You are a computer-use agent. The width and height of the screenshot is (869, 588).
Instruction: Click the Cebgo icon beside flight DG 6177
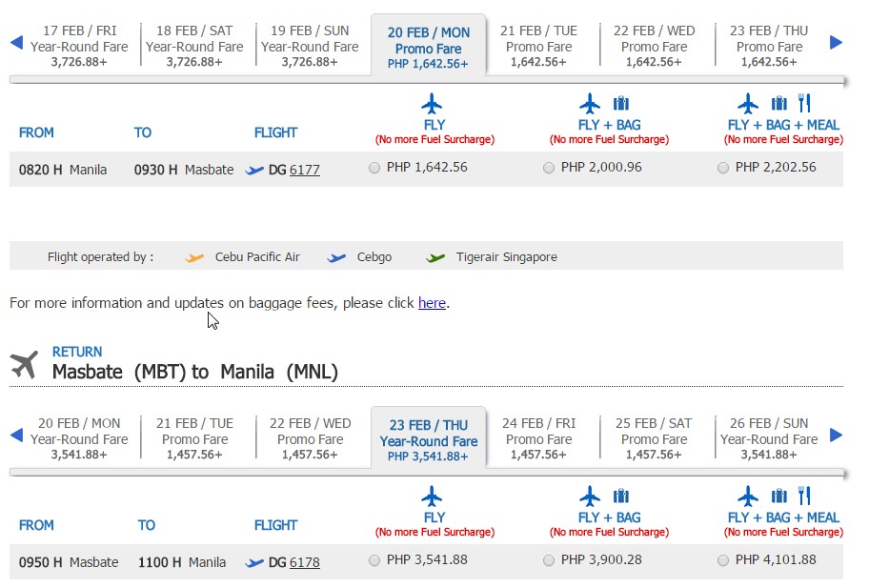[253, 170]
